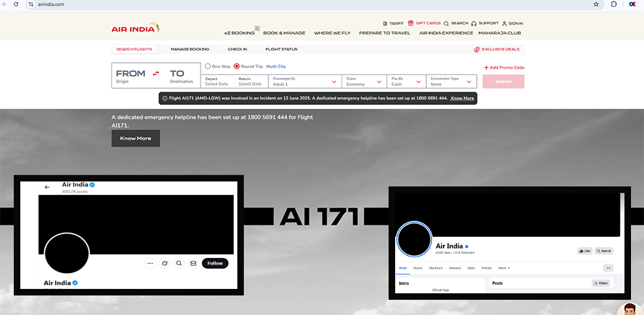This screenshot has height=315, width=644.
Task: Go back in Twitter profile panel
Action: [x=47, y=187]
